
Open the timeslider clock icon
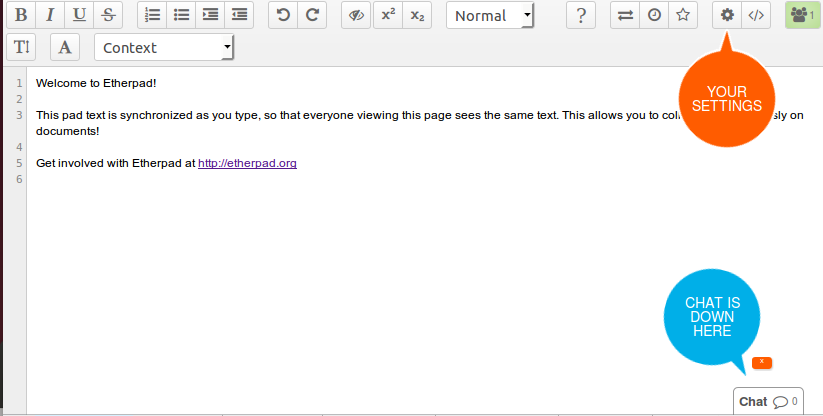point(654,15)
